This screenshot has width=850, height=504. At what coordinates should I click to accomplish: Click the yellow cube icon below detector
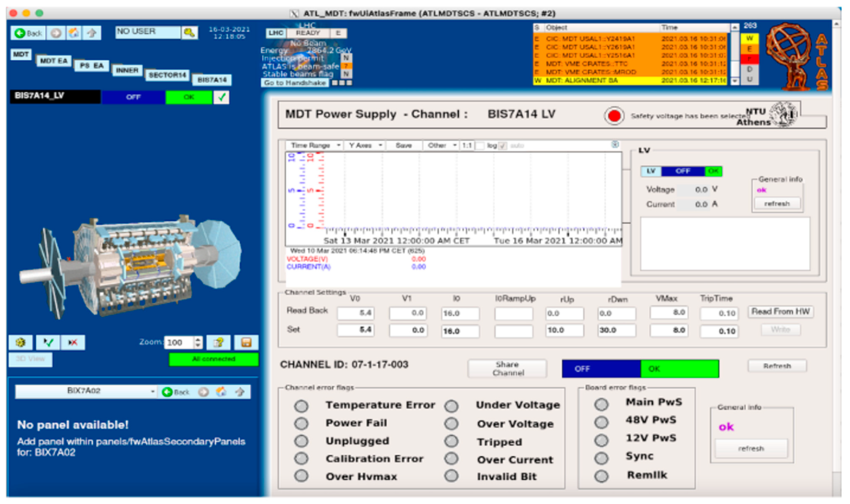point(20,342)
